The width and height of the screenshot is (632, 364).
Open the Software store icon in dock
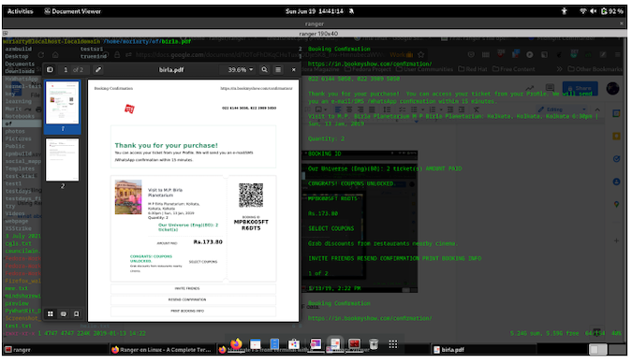tap(294, 343)
